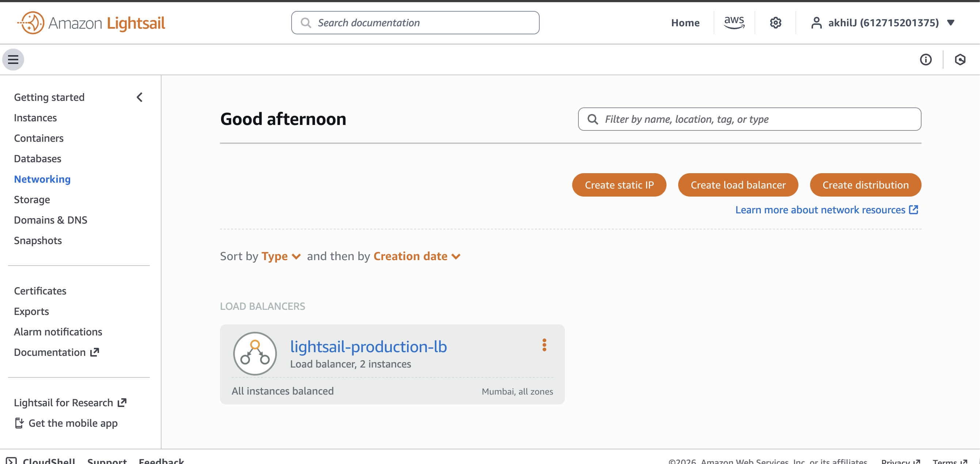Toggle the hamburger navigation menu

[x=13, y=60]
